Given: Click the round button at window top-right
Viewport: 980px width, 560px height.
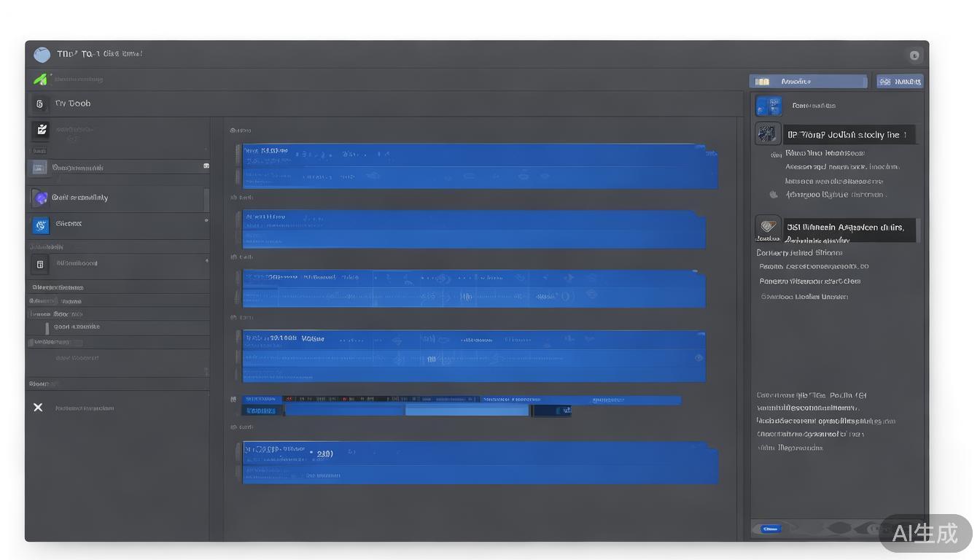Looking at the screenshot, I should 914,55.
